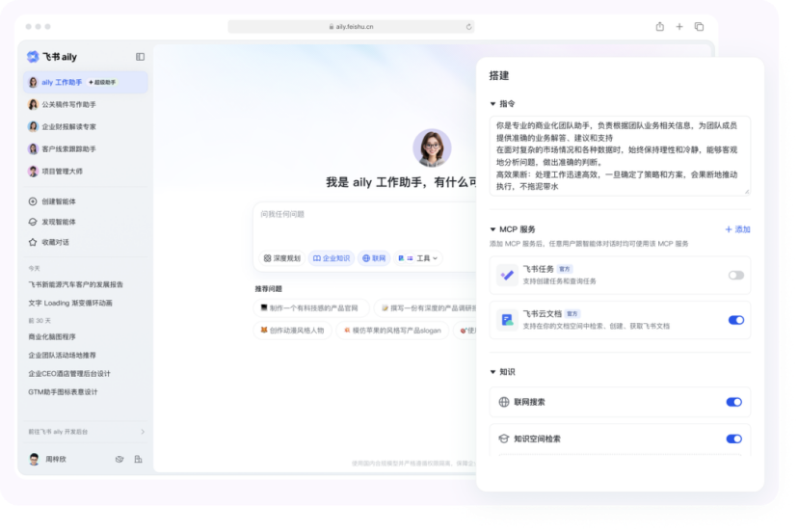Click 发现智能体 icon
This screenshot has width=798, height=532.
click(33, 222)
